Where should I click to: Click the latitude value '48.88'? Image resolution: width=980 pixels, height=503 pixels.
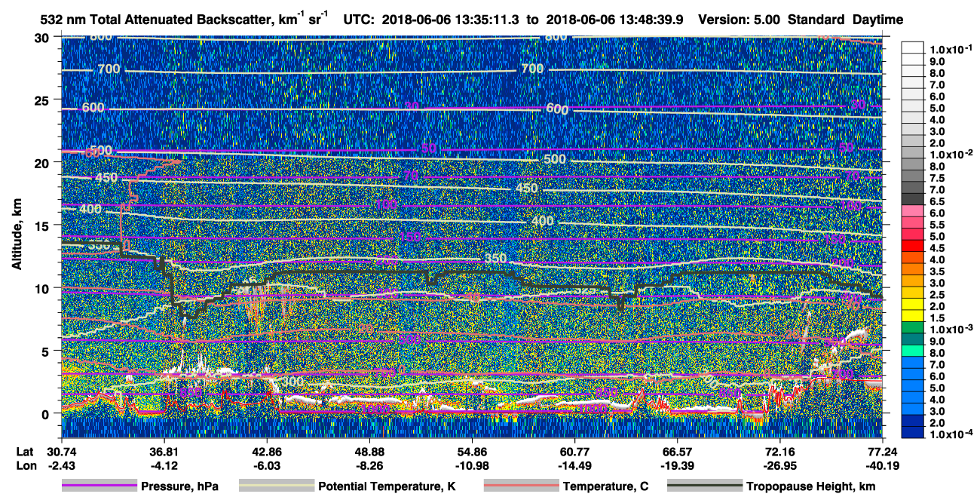pyautogui.click(x=369, y=450)
